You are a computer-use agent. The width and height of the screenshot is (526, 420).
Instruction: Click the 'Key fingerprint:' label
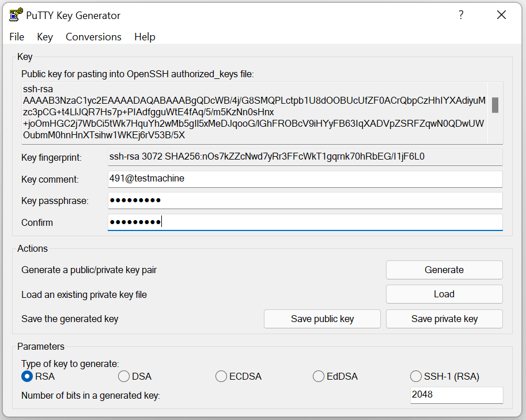pyautogui.click(x=51, y=158)
